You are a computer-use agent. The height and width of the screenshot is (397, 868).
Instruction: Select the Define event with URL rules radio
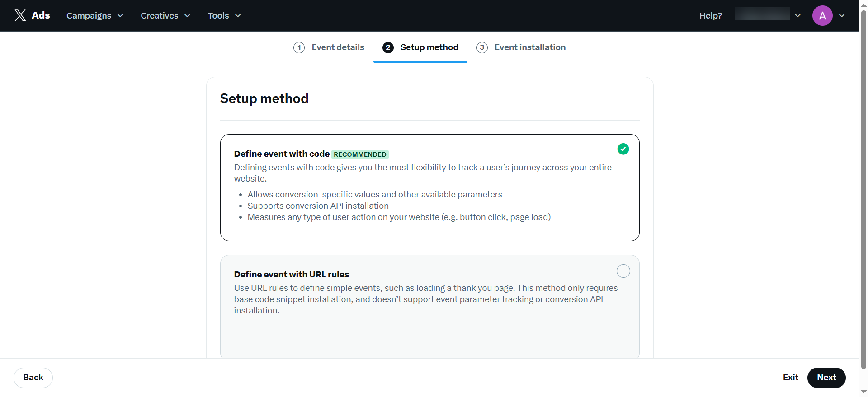point(623,271)
